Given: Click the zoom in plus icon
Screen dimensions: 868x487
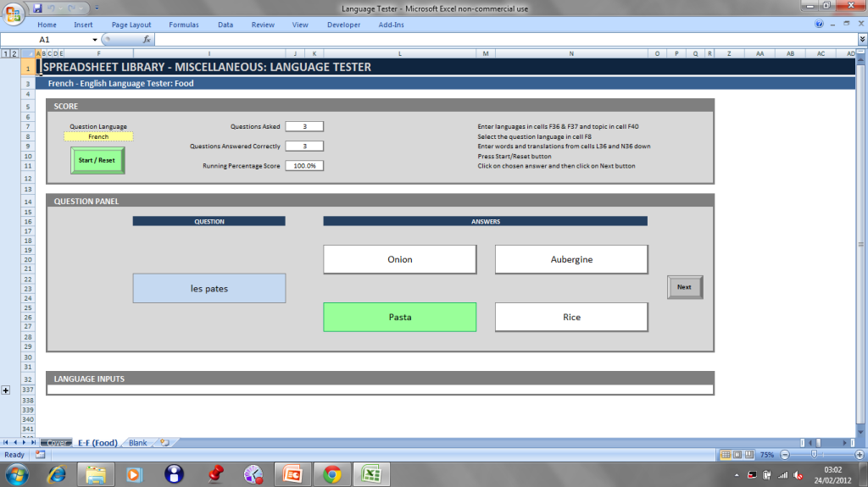Looking at the screenshot, I should [x=860, y=455].
